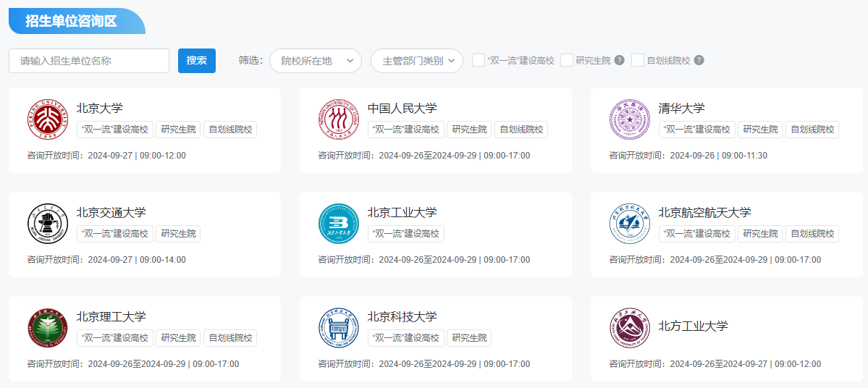Open the 北方工业大学 name link

693,326
